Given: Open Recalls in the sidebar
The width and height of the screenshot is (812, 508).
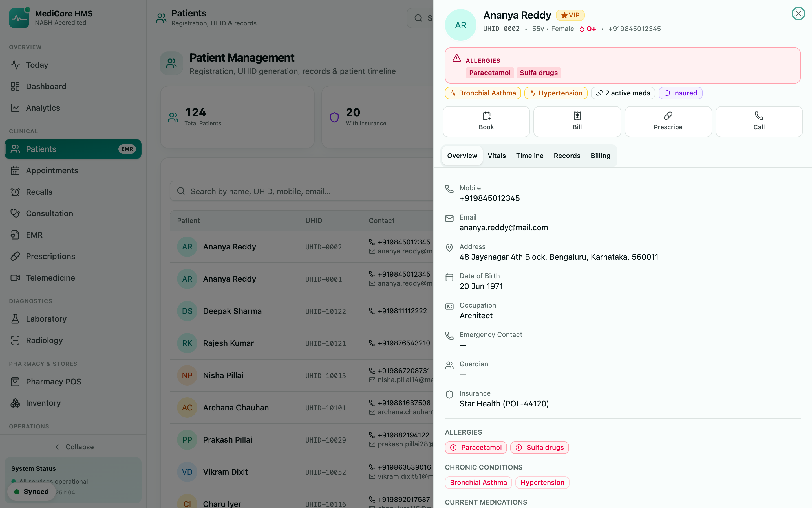Looking at the screenshot, I should tap(73, 192).
